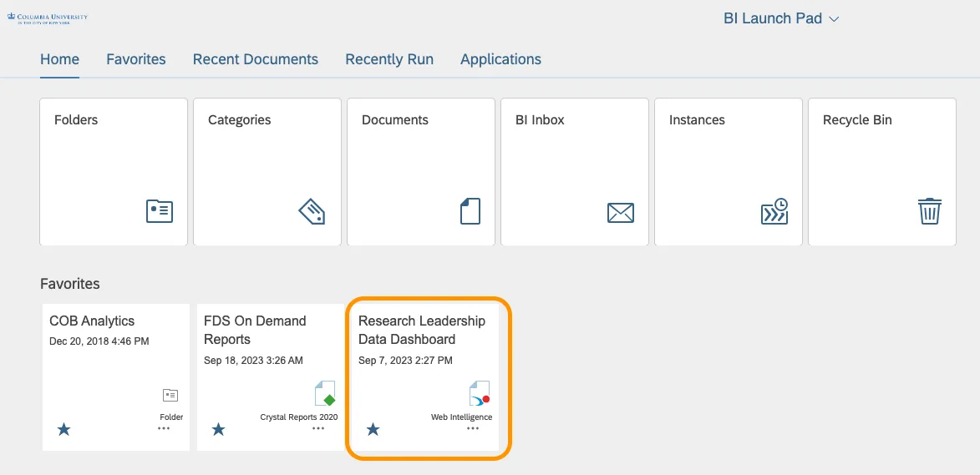The height and width of the screenshot is (475, 980).
Task: Click the Categories tile title
Action: [x=240, y=120]
